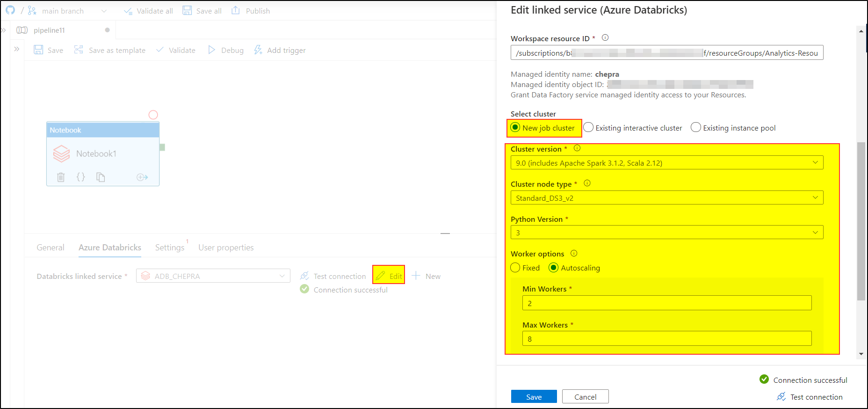Click the Publish button
The image size is (868, 409).
[251, 11]
